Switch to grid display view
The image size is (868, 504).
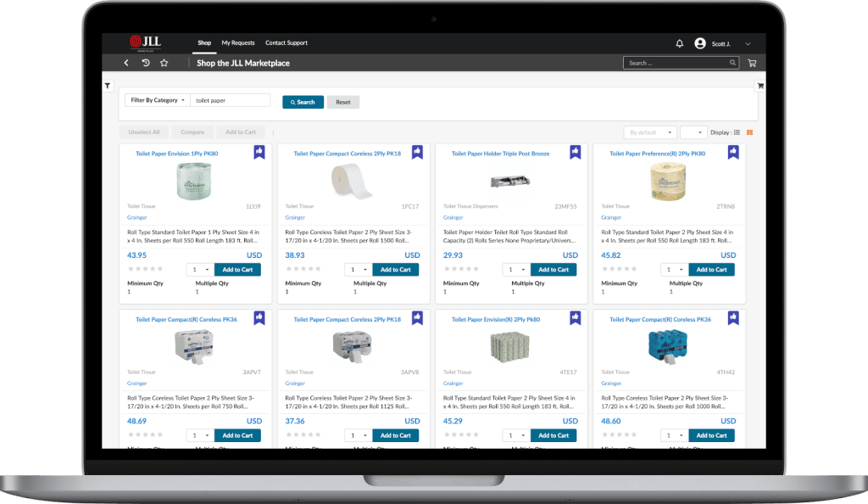tap(749, 132)
